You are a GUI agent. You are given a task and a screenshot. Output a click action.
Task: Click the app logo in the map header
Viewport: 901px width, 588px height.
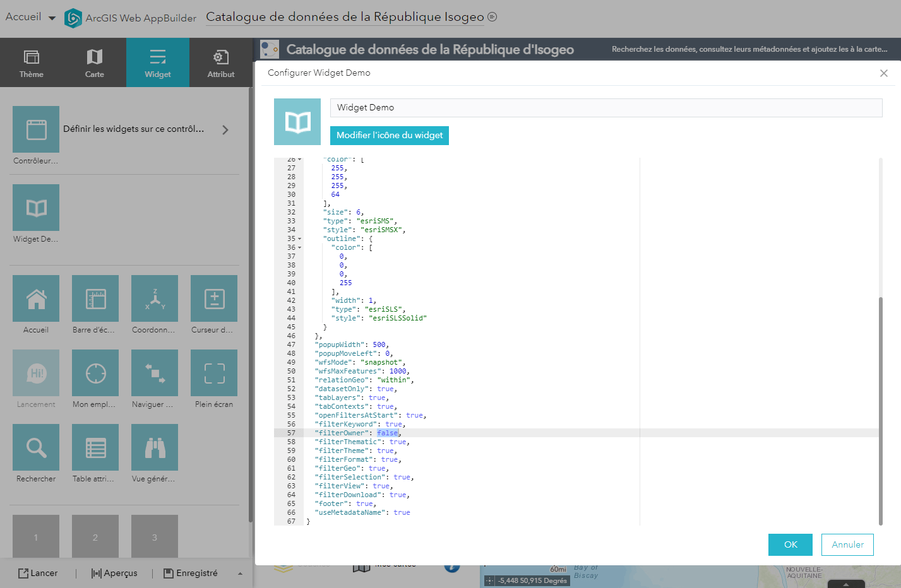pyautogui.click(x=270, y=49)
